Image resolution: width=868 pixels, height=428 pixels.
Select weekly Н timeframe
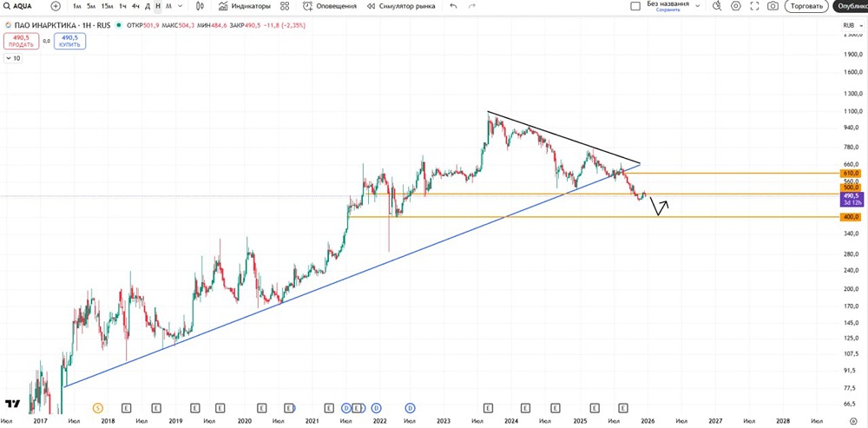click(x=158, y=6)
